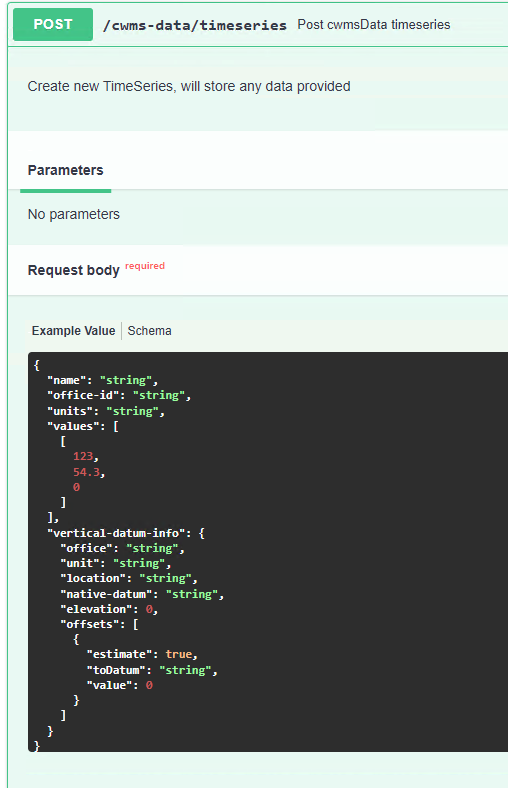
Task: Click the "office-id" line in the example
Action: point(119,396)
